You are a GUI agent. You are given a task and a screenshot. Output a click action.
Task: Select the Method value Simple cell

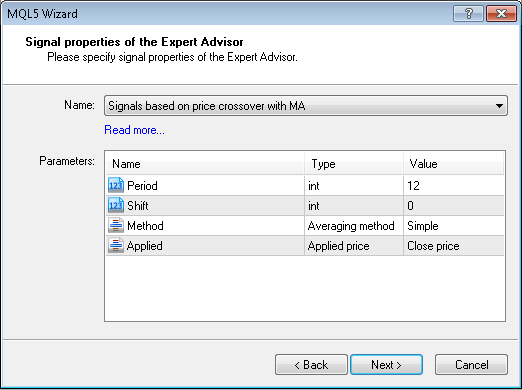(453, 225)
